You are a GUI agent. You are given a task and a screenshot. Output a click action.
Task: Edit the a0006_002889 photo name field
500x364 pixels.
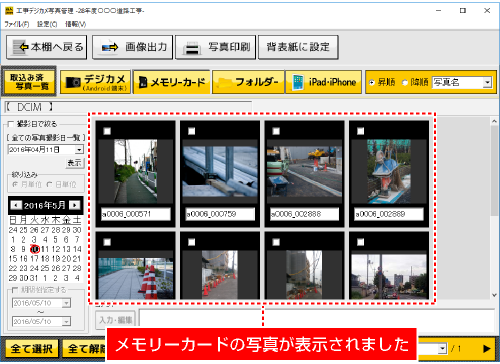[389, 214]
